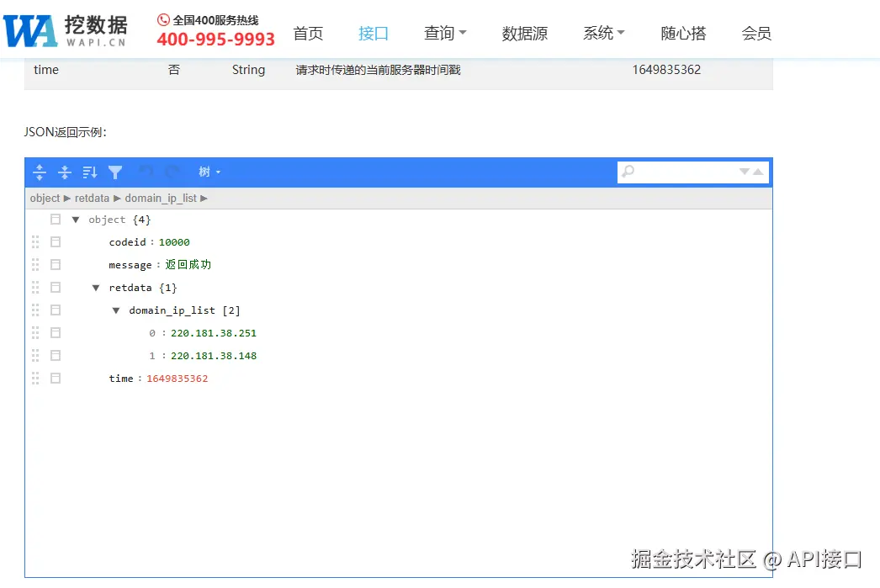Image resolution: width=880 pixels, height=588 pixels.
Task: Click the String type cell in table
Action: pos(249,70)
